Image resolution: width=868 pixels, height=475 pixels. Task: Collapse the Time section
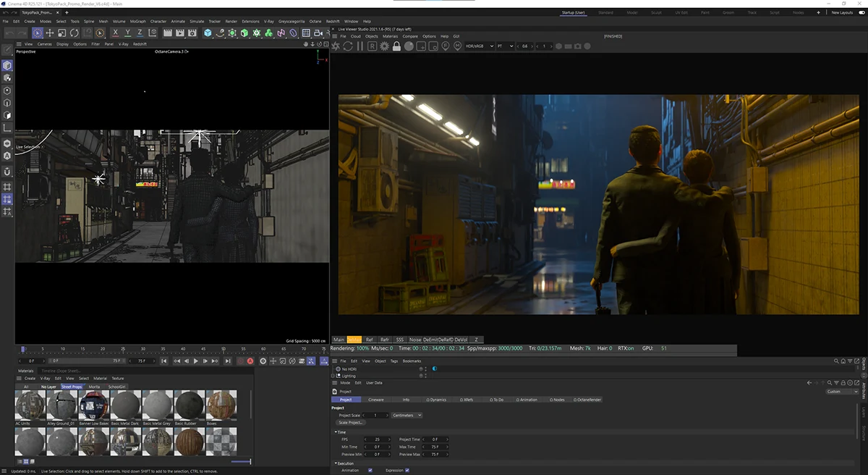(x=335, y=432)
